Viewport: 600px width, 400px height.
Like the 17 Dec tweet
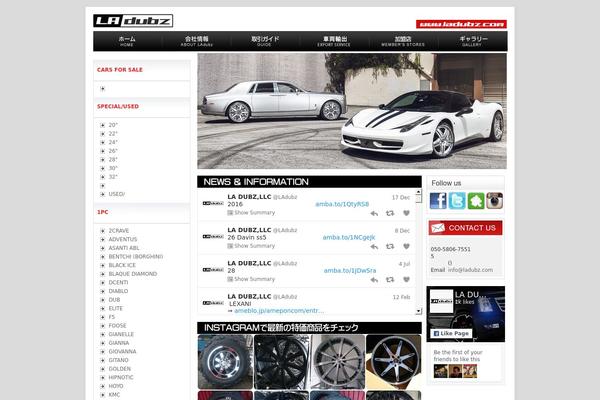coord(406,213)
